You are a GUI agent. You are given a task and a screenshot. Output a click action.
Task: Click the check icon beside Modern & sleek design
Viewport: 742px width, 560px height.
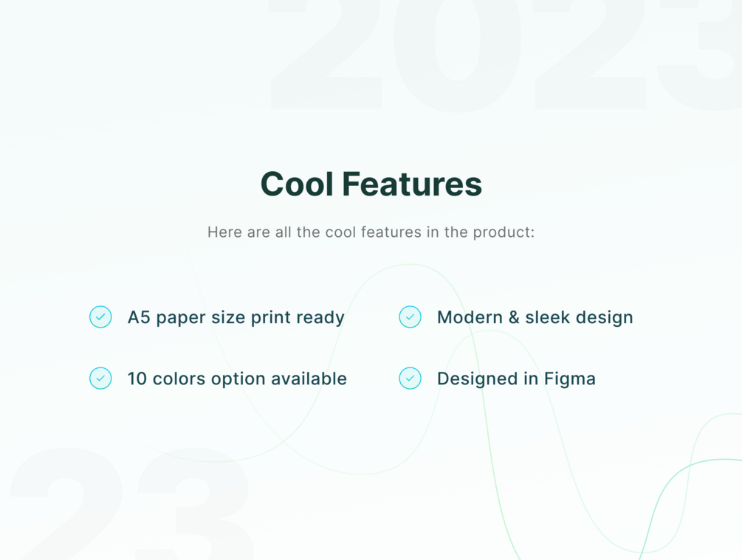point(410,317)
